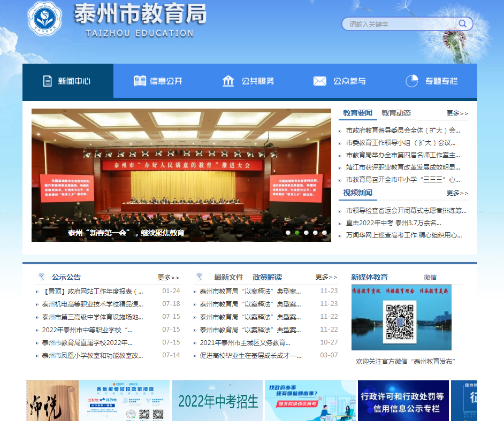Click 更多>> in the 公示公告 section

click(x=169, y=277)
